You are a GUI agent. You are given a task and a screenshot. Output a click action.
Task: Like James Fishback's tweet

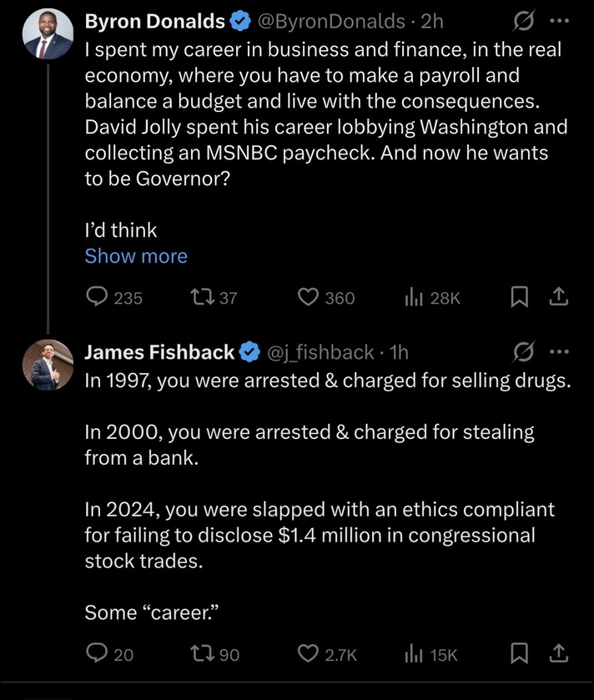coord(328,654)
